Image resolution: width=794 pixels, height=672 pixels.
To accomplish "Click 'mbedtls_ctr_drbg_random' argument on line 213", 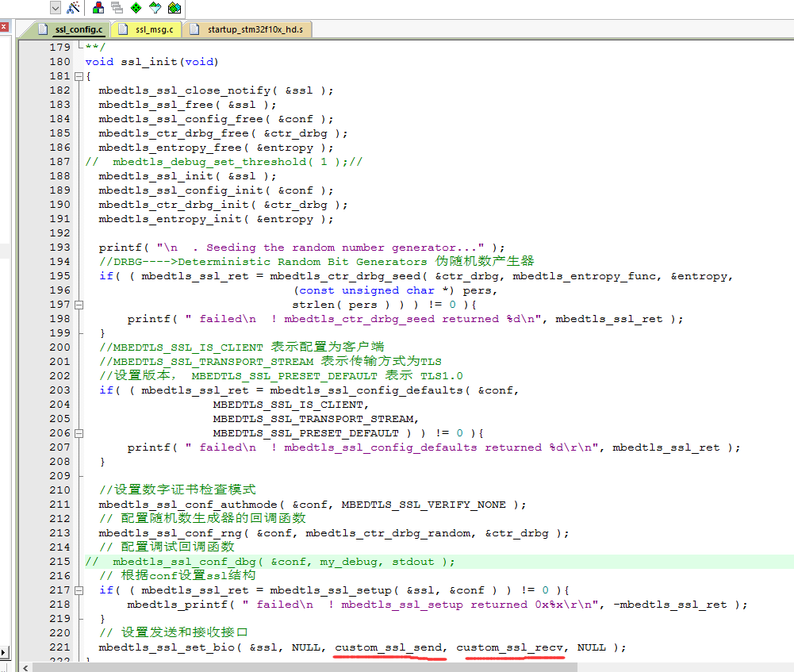I will [388, 533].
